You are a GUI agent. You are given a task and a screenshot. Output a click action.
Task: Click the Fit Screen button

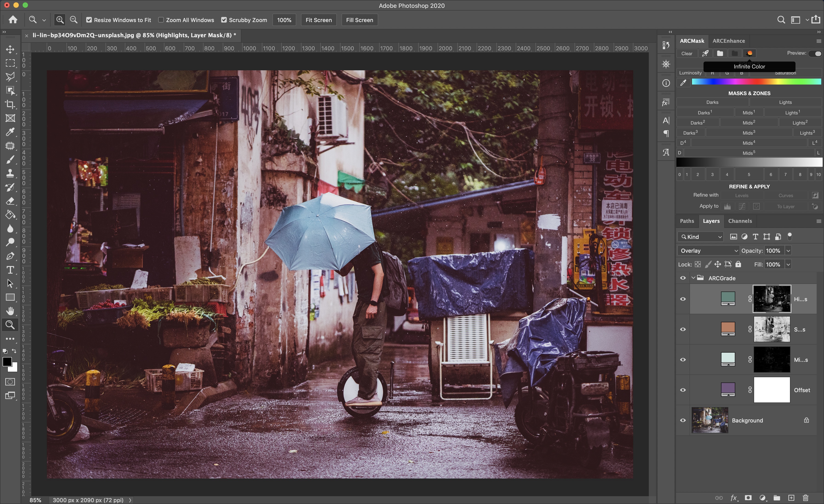318,20
